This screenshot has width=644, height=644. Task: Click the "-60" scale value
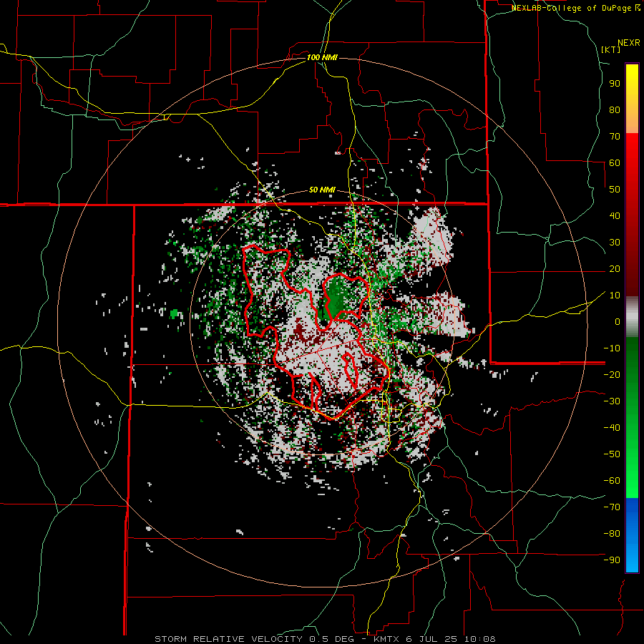[x=612, y=481]
